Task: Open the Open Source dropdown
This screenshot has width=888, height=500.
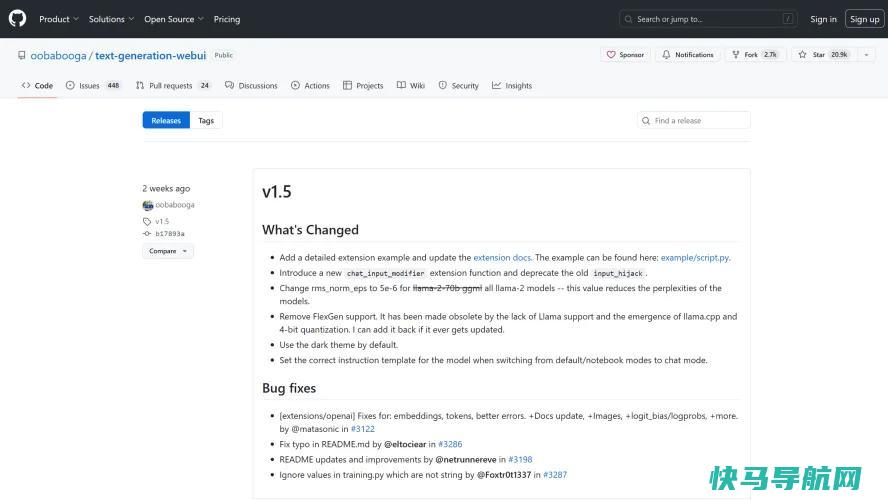Action: pos(173,19)
